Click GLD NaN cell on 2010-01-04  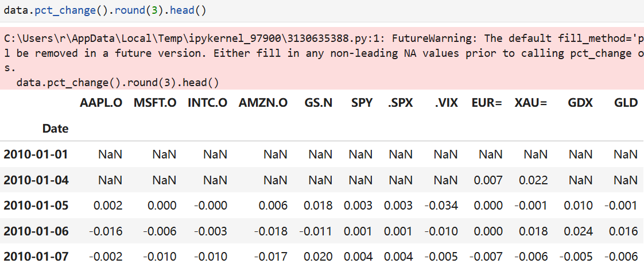(626, 180)
